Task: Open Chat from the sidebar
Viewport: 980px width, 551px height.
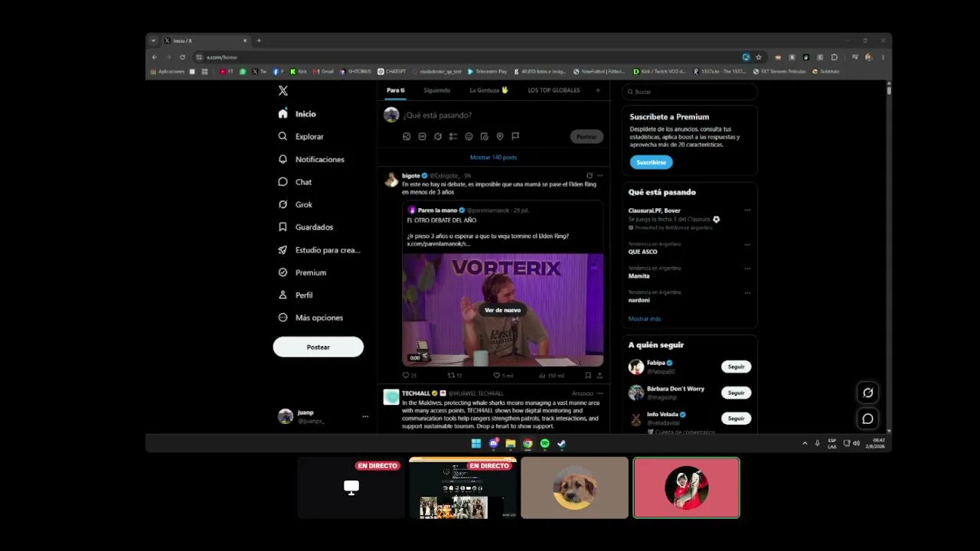Action: (295, 182)
